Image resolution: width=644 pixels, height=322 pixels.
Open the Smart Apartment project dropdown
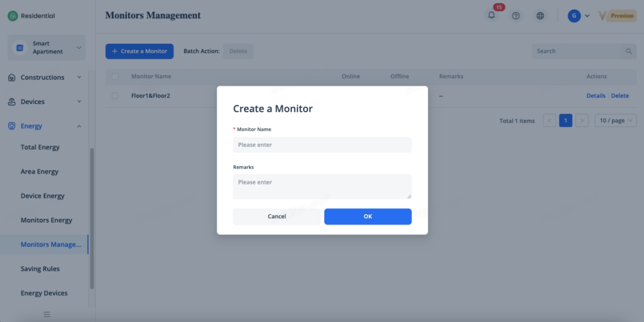point(47,48)
